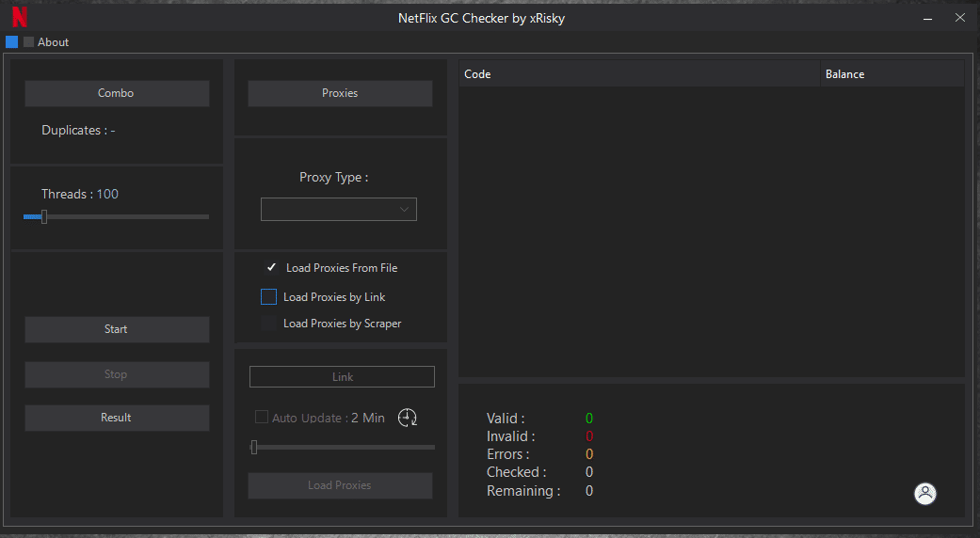The image size is (980, 538).
Task: Open the Result button
Action: pos(117,418)
